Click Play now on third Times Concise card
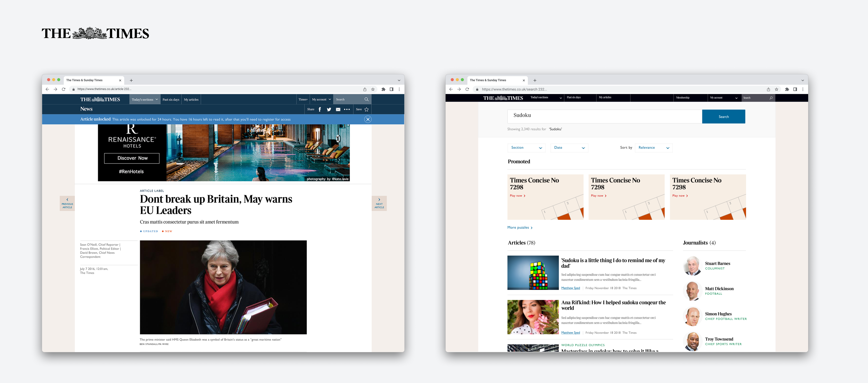The width and height of the screenshot is (868, 383). pos(680,196)
